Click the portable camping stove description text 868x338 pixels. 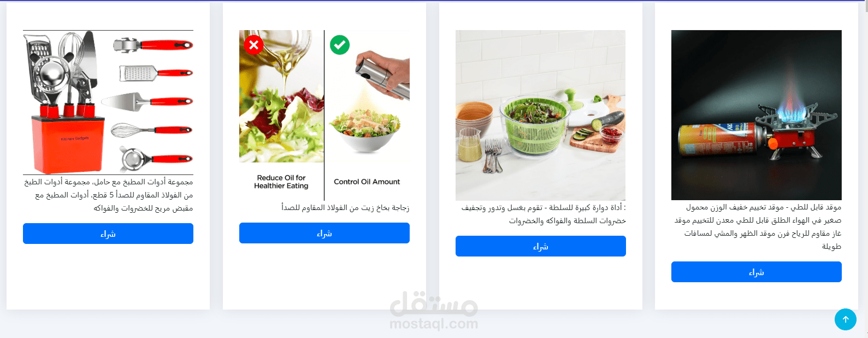click(x=758, y=226)
